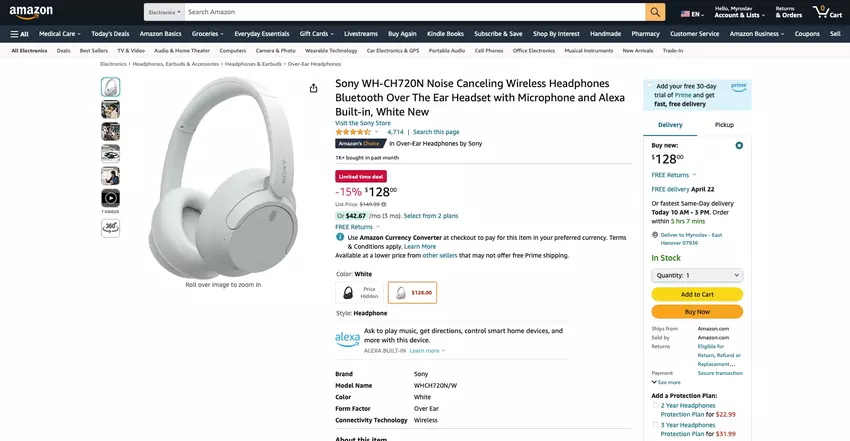The width and height of the screenshot is (850, 441).
Task: Open the shopping cart
Action: coord(827,12)
